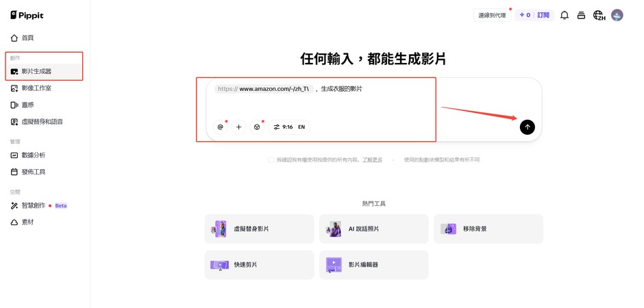Submit prompt with the arrow-up button

click(x=528, y=127)
